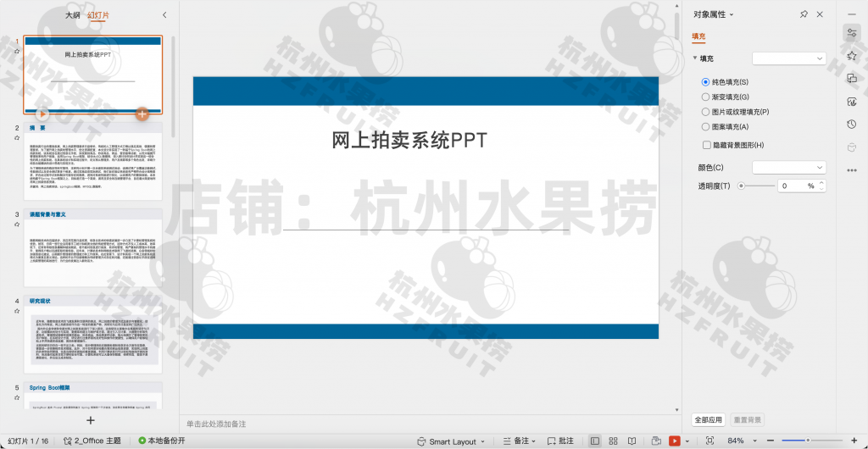Viewport: 868px width, 449px height.
Task: Collapse the right sidebar with the dash icon
Action: (x=851, y=14)
